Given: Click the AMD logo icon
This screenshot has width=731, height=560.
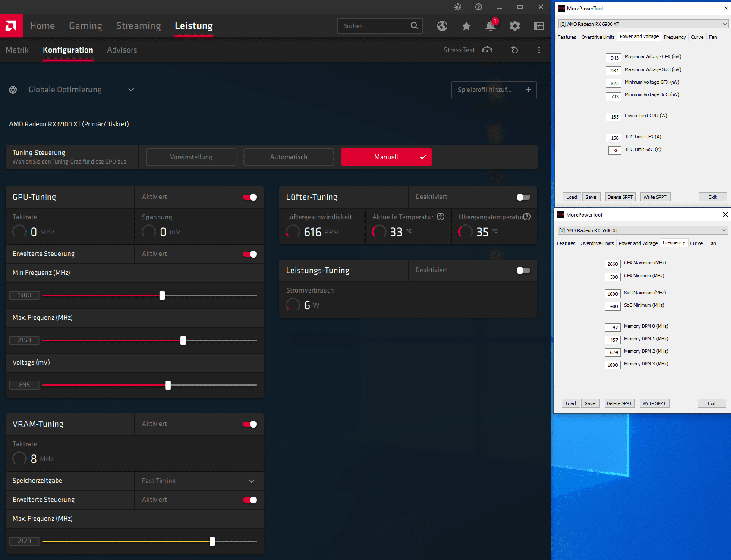Looking at the screenshot, I should tap(11, 26).
